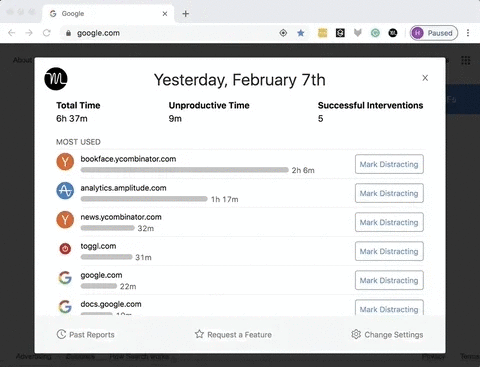The height and width of the screenshot is (367, 480).
Task: Mark toggl.com as distracting
Action: click(389, 251)
